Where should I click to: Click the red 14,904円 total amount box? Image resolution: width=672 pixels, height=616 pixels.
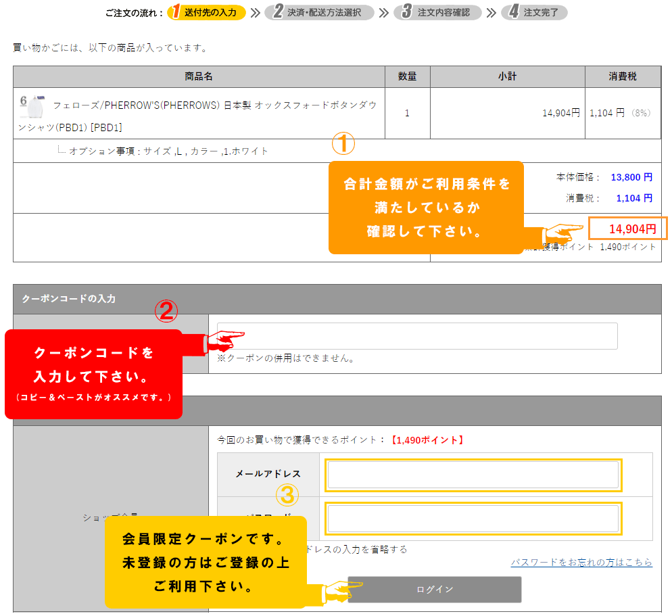[x=627, y=229]
